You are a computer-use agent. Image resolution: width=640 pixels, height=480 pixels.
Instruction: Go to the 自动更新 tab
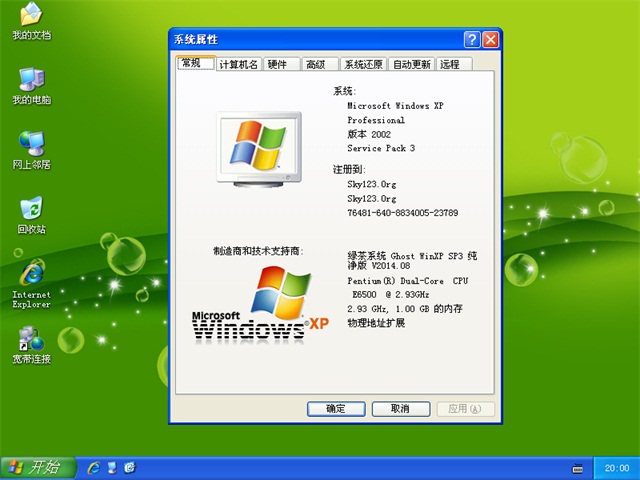click(411, 64)
